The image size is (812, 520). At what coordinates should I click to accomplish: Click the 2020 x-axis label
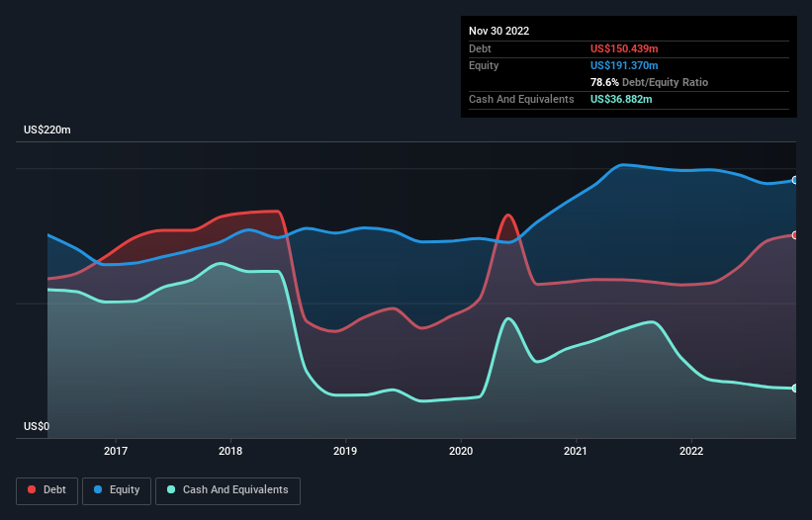pyautogui.click(x=461, y=451)
